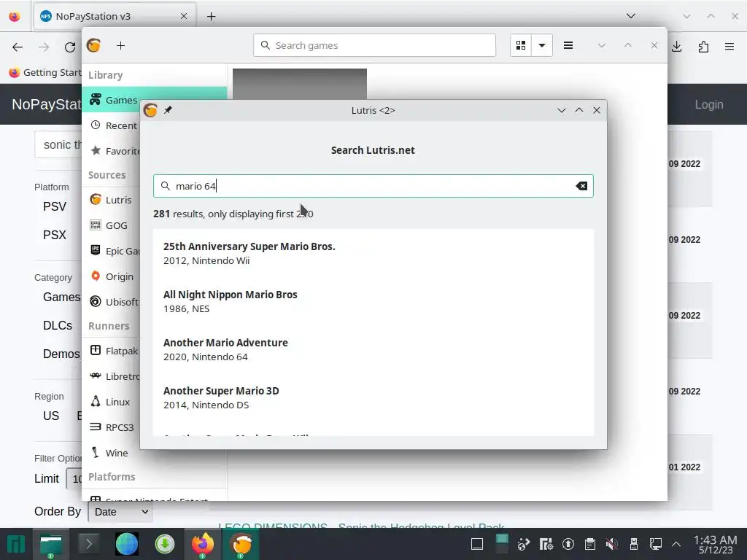Choose the RPCS3 runner
Image resolution: width=747 pixels, height=560 pixels.
click(x=112, y=427)
